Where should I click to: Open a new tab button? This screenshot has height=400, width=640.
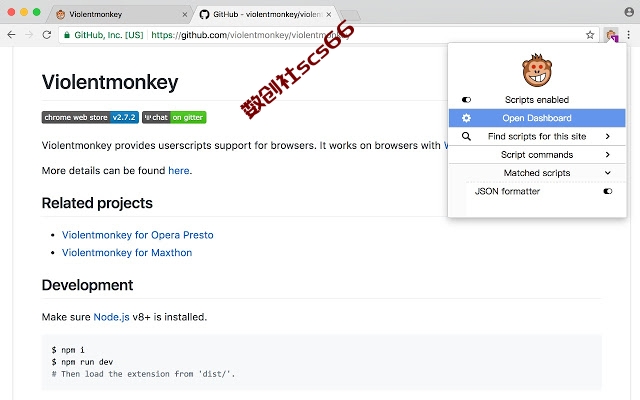point(350,15)
